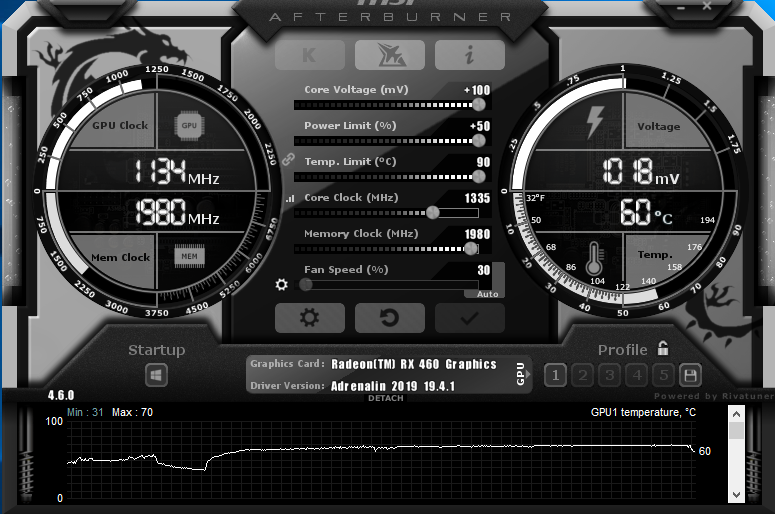This screenshot has height=514, width=775.
Task: Click the Temp. Limit 90 value
Action: [483, 162]
